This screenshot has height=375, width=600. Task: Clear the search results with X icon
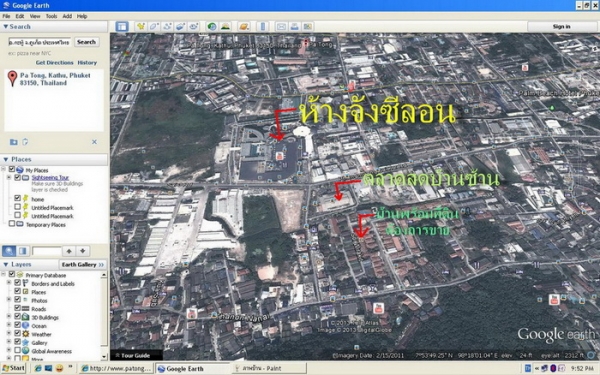[94, 142]
